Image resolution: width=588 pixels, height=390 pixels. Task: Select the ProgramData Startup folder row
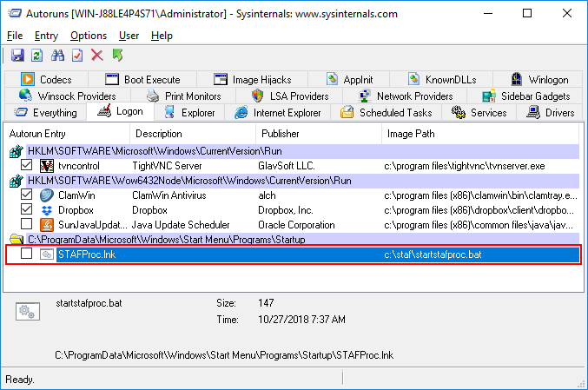tap(294, 240)
